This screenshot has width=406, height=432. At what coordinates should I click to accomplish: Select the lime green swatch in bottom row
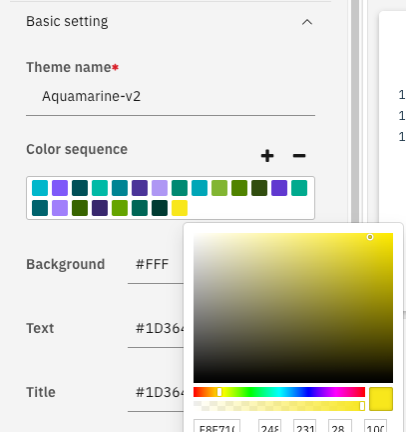coord(120,208)
